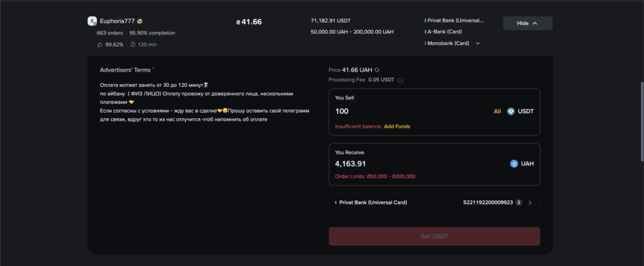The width and height of the screenshot is (644, 266).
Task: Open the Processing Fee info icon
Action: click(x=401, y=80)
